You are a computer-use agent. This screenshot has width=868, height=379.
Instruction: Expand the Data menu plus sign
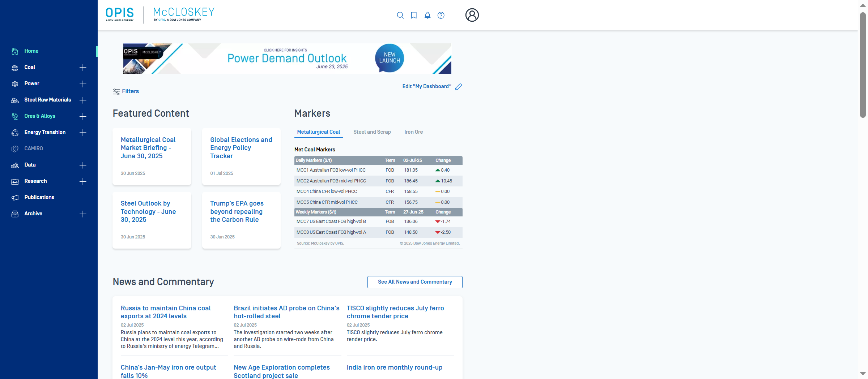point(83,165)
